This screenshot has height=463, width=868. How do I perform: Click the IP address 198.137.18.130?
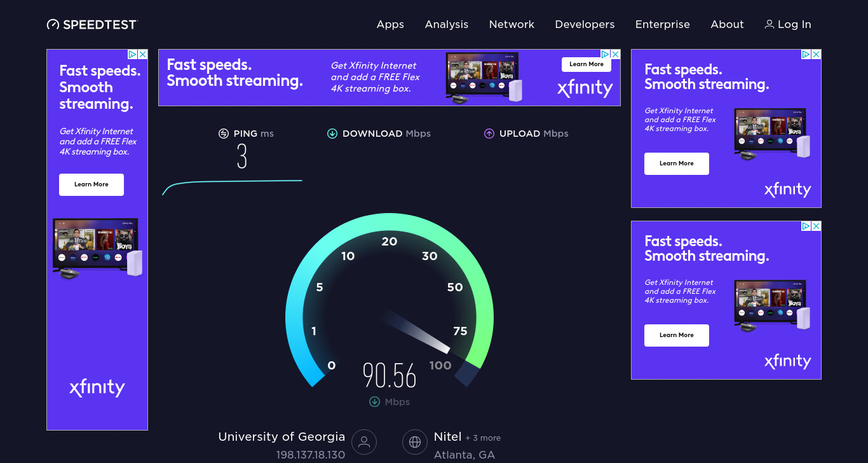311,455
